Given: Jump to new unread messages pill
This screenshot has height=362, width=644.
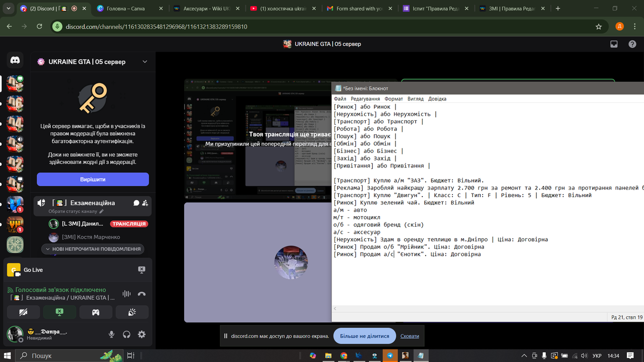Looking at the screenshot, I should click(93, 249).
